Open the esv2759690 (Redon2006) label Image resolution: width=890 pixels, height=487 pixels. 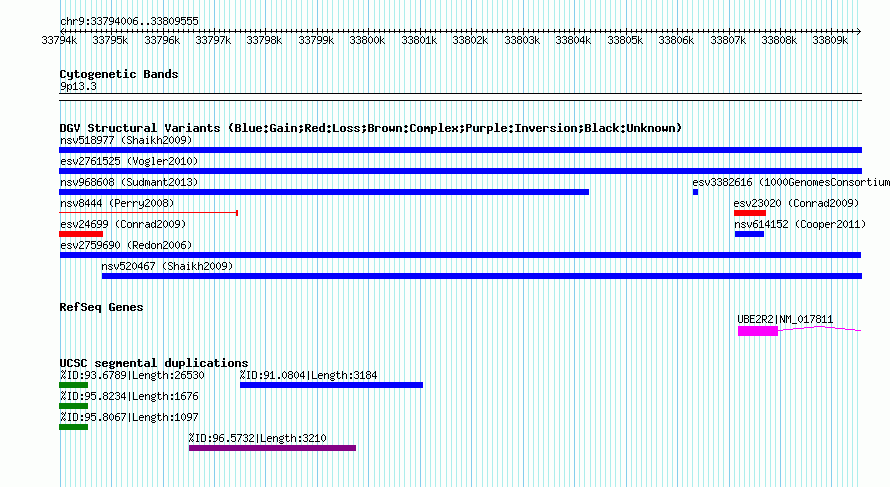[x=126, y=245]
